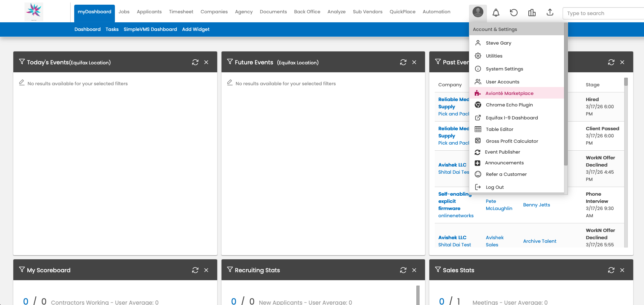The height and width of the screenshot is (305, 644).
Task: Open Chrome Echo Plugin entry
Action: (x=516, y=105)
